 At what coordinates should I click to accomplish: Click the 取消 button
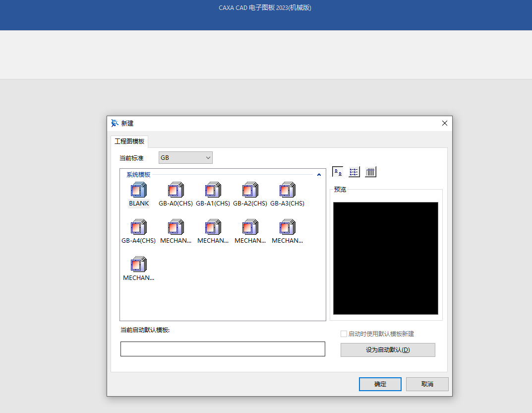coord(427,384)
